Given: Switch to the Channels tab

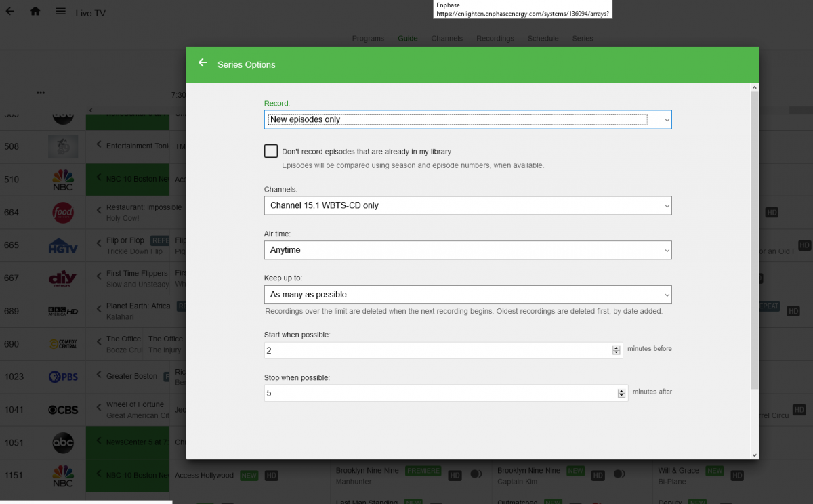Looking at the screenshot, I should (447, 39).
